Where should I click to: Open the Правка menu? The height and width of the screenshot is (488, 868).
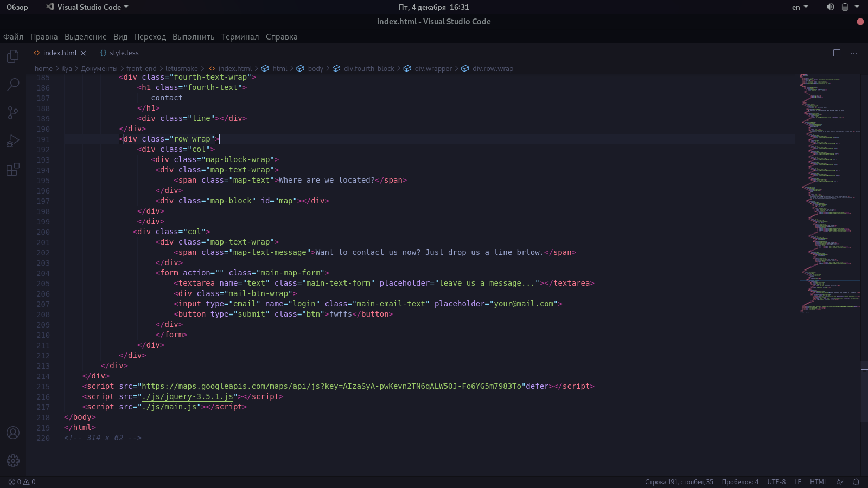44,37
